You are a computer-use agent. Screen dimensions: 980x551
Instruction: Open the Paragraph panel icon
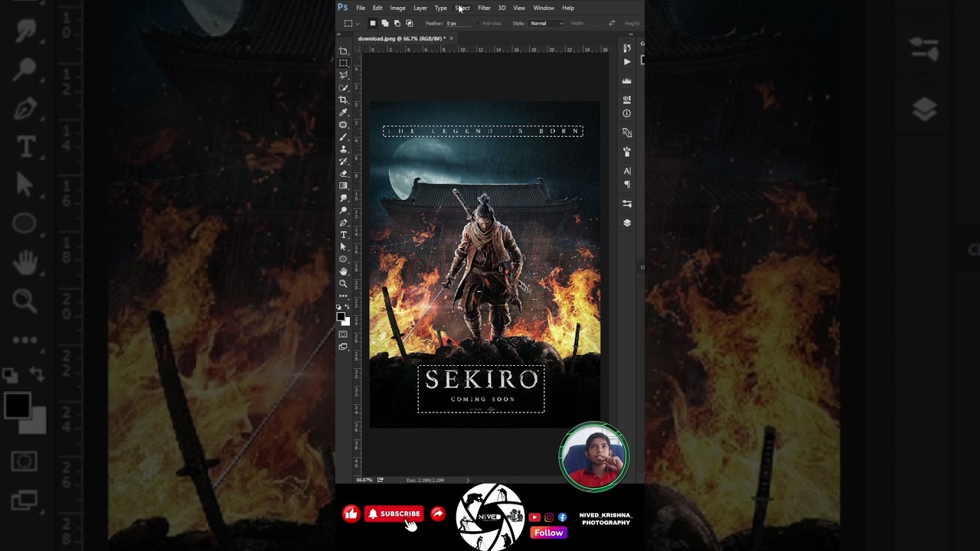627,184
